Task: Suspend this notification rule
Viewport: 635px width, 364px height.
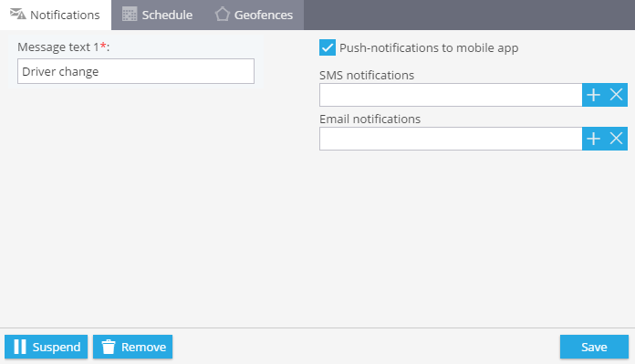Action: (47, 347)
